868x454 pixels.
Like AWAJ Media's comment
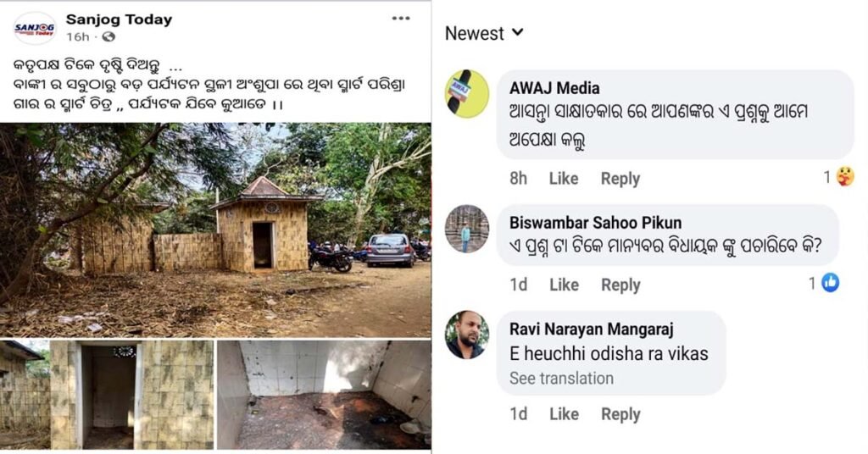tap(564, 179)
